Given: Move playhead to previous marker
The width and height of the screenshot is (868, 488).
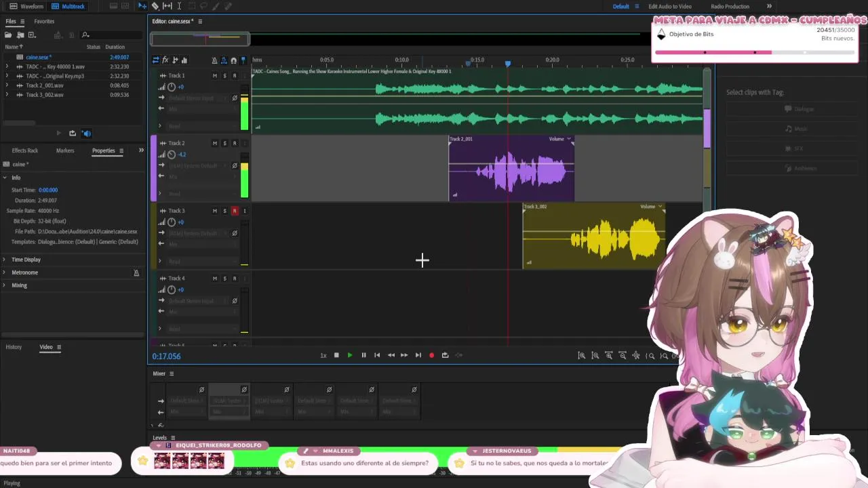Looking at the screenshot, I should [377, 355].
